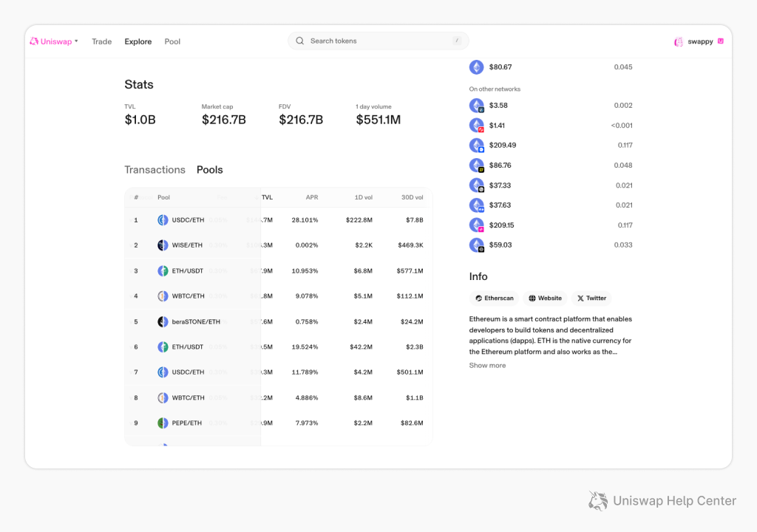The height and width of the screenshot is (532, 757).
Task: Click the 28.101% APR value
Action: pyautogui.click(x=305, y=220)
